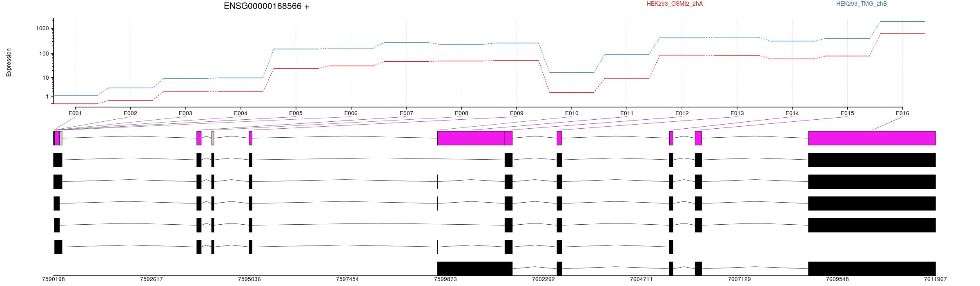Click exon label E005
The image size is (980, 286).
tap(296, 113)
